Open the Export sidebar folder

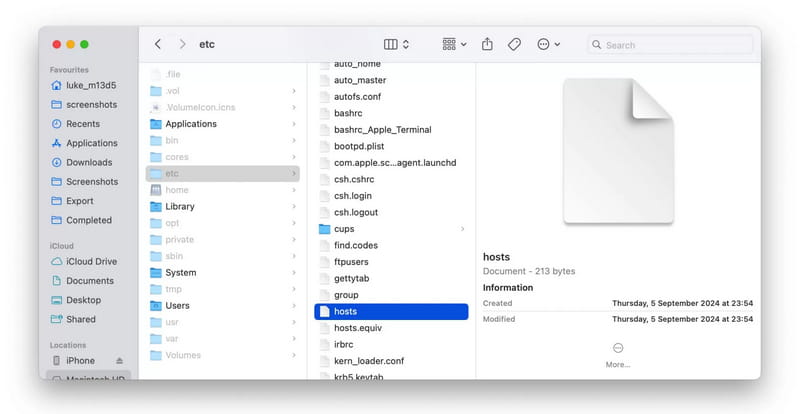[x=72, y=201]
